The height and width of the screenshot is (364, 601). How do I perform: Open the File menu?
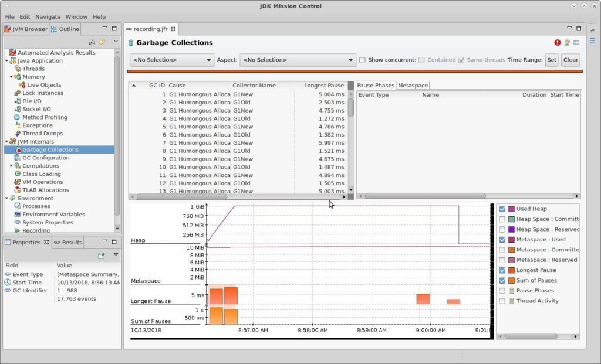9,17
